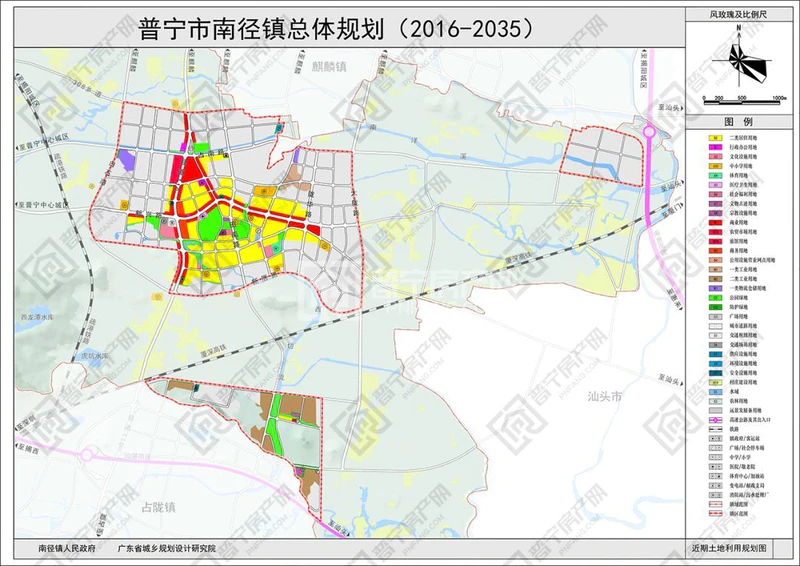Click the 汕头市 label on the map

coord(603,397)
